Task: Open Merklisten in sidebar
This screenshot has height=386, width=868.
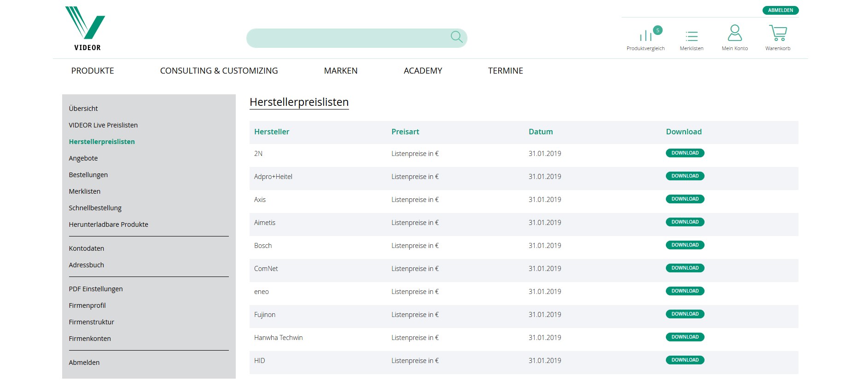Action: click(x=85, y=191)
